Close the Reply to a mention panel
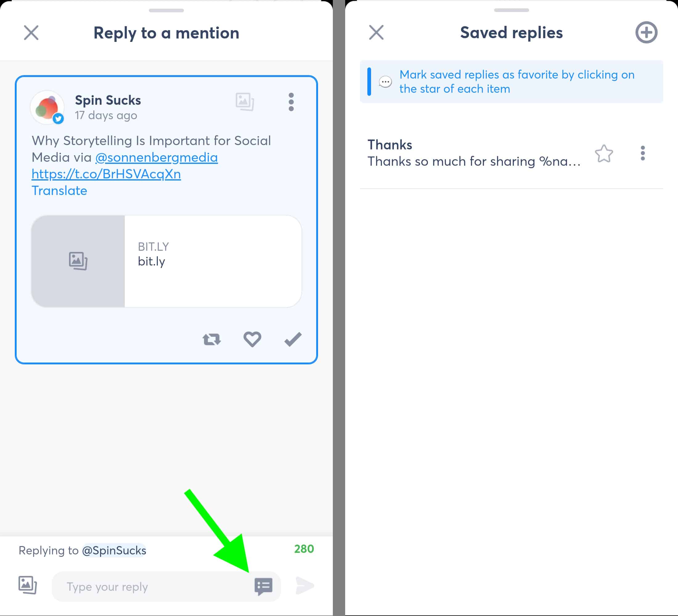The width and height of the screenshot is (678, 616). coord(31,33)
